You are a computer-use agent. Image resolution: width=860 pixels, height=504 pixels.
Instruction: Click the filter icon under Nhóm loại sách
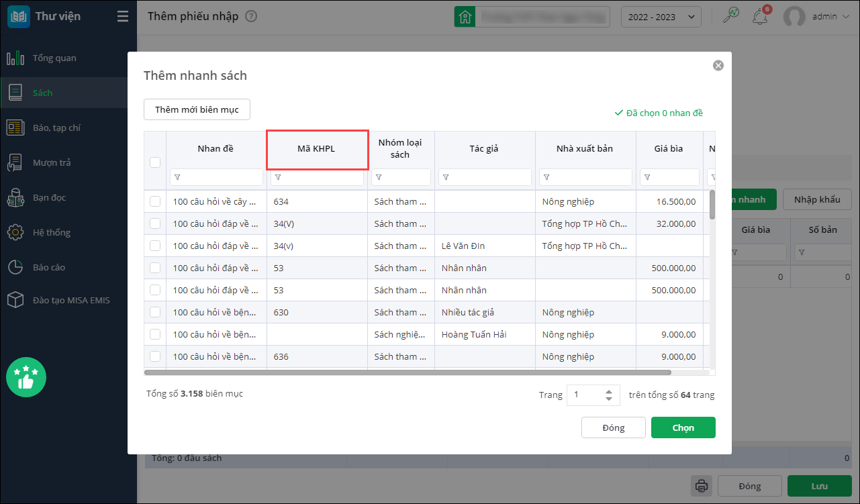point(379,178)
